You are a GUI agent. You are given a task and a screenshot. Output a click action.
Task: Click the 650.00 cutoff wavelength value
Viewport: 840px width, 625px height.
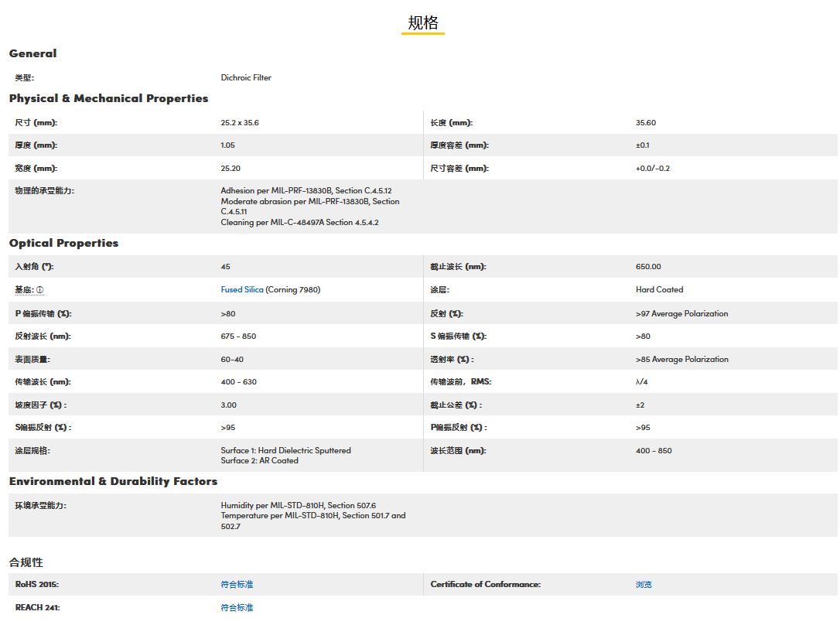coord(648,267)
